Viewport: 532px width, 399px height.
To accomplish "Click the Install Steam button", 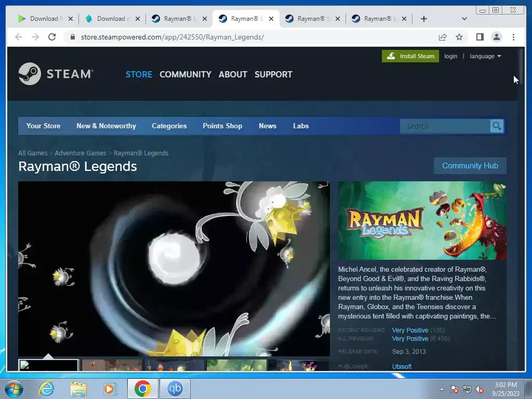I will [410, 56].
